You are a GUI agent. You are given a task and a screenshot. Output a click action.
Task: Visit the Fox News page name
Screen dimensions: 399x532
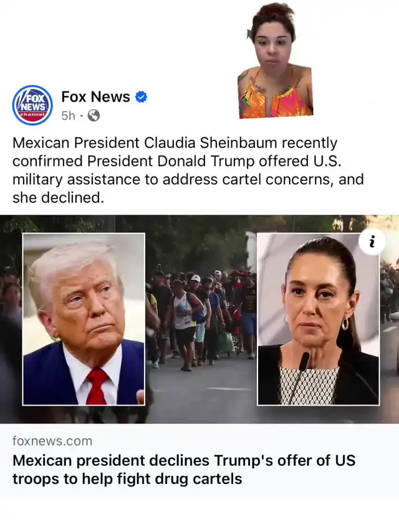pyautogui.click(x=95, y=97)
